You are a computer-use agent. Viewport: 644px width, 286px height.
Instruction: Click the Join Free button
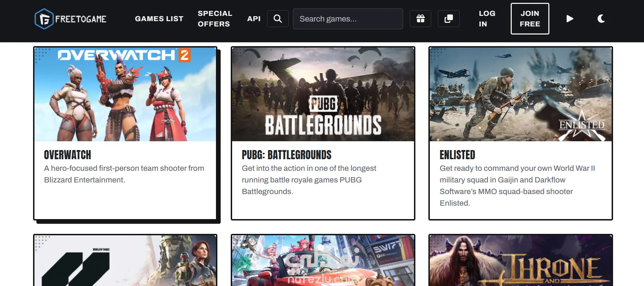[x=530, y=19]
